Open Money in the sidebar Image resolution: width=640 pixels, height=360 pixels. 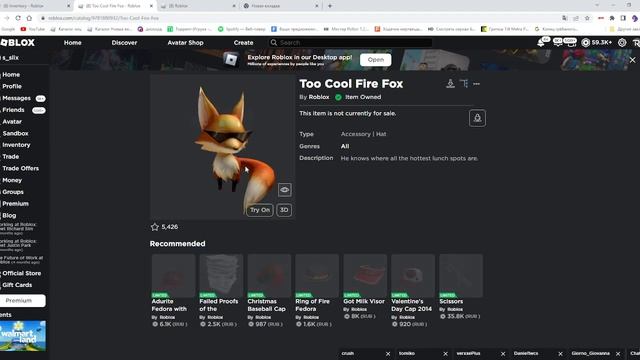coord(12,180)
